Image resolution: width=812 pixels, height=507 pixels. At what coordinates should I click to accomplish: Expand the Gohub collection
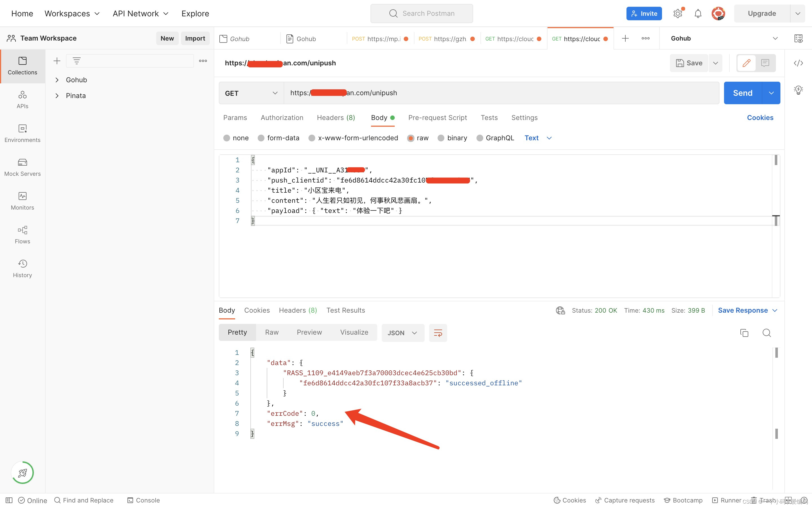tap(57, 80)
